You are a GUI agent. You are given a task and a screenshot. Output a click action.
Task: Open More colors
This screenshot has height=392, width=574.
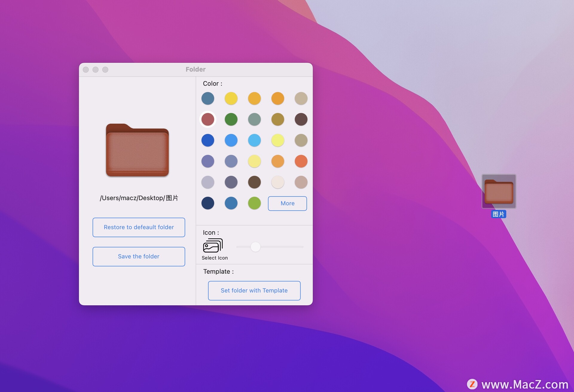tap(287, 203)
